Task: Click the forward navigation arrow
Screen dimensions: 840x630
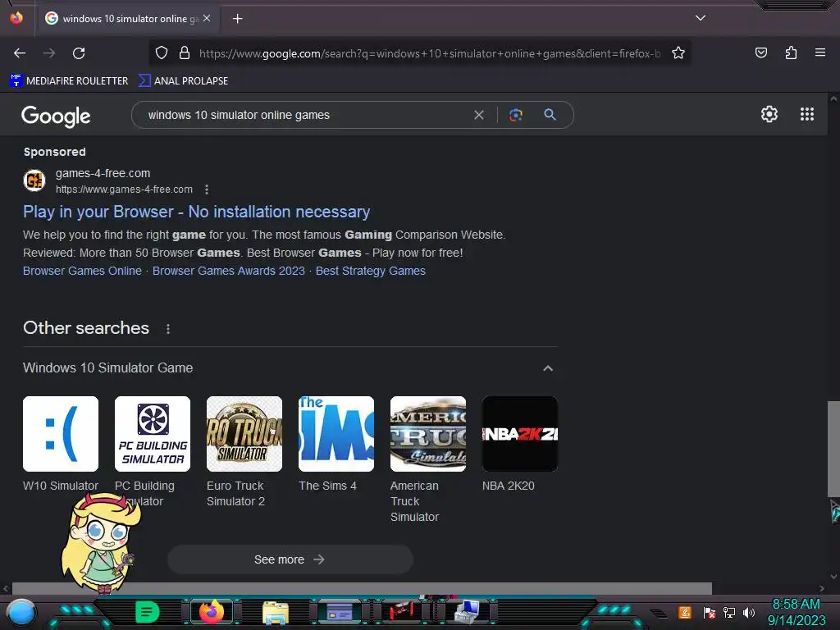Action: 49,53
